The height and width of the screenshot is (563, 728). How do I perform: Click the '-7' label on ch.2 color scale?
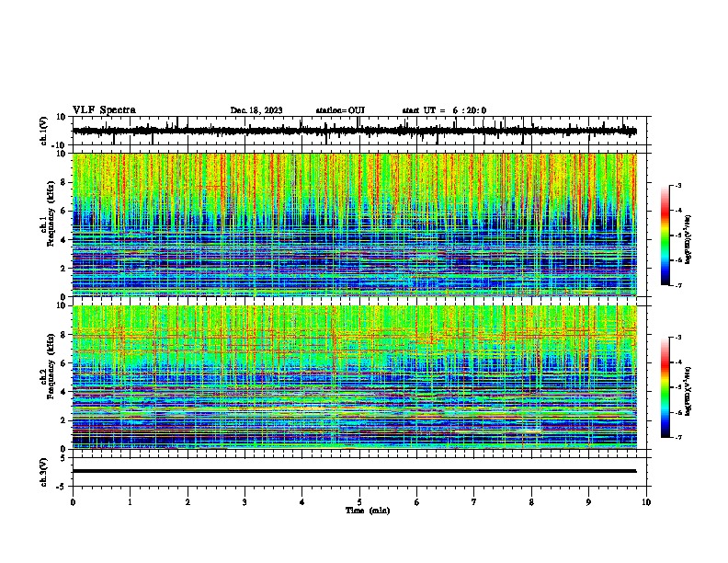pos(677,438)
